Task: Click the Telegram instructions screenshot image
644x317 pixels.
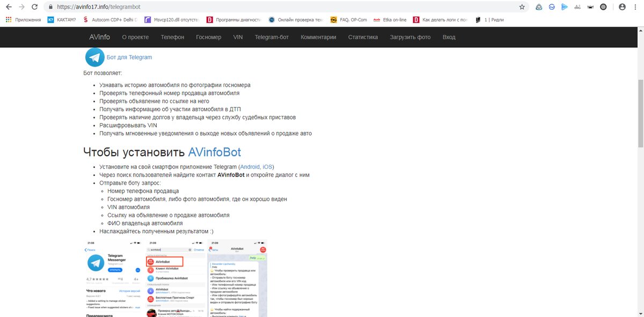Action: tap(175, 278)
